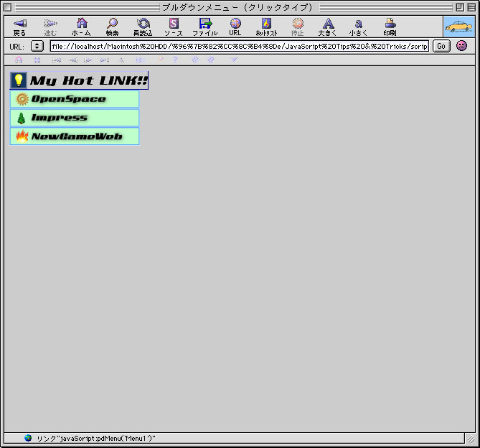Click the Go button
Viewport: 480px width, 448px height.
441,46
